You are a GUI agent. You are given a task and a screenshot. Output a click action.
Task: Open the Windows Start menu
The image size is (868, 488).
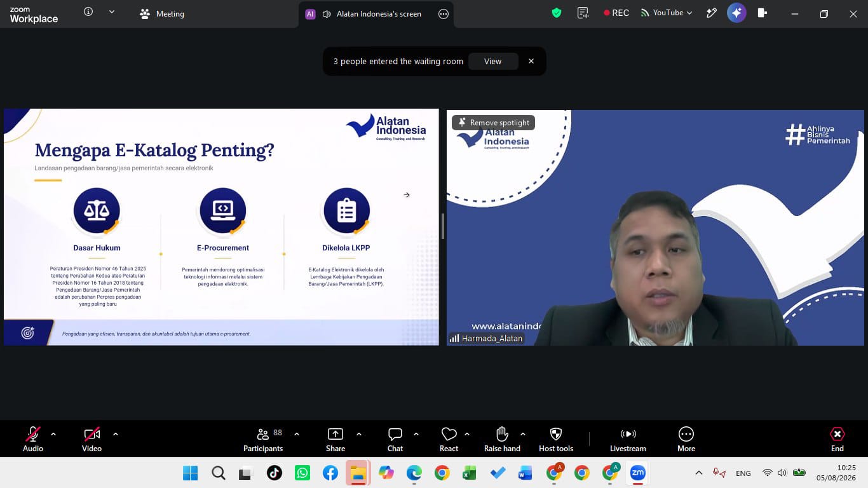click(x=190, y=473)
